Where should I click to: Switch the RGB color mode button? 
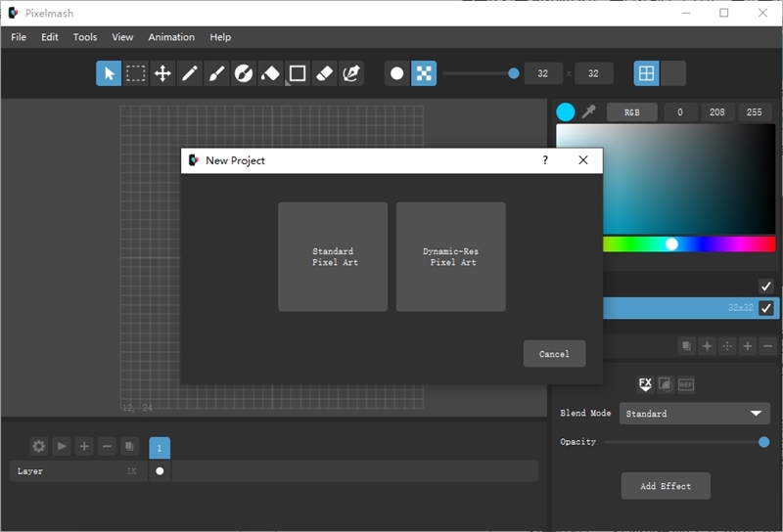click(x=631, y=112)
